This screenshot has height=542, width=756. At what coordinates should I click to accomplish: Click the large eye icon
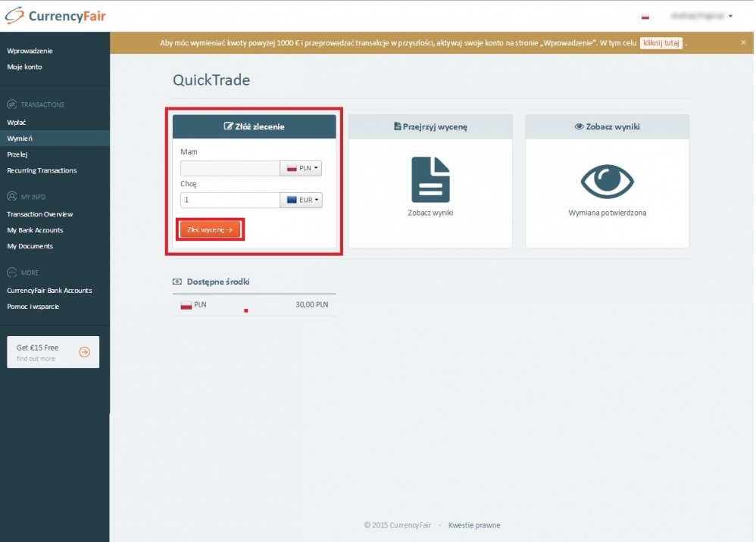(607, 180)
